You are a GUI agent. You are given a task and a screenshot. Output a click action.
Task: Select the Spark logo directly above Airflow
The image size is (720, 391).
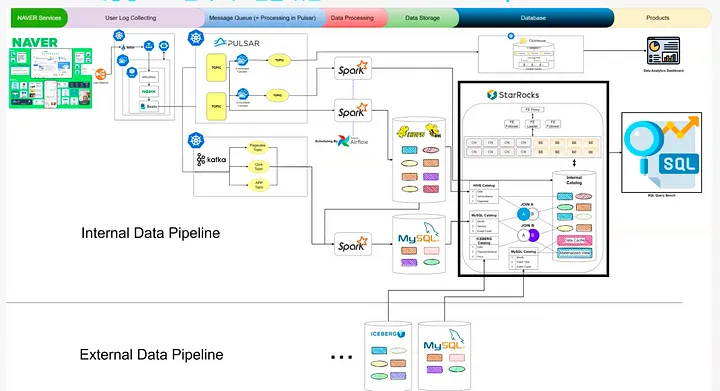click(353, 111)
